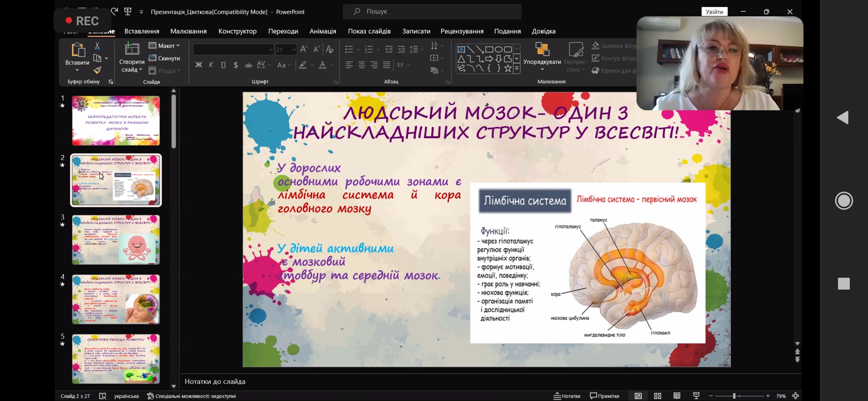
Task: Select the star shape in shapes gallery
Action: 508,68
